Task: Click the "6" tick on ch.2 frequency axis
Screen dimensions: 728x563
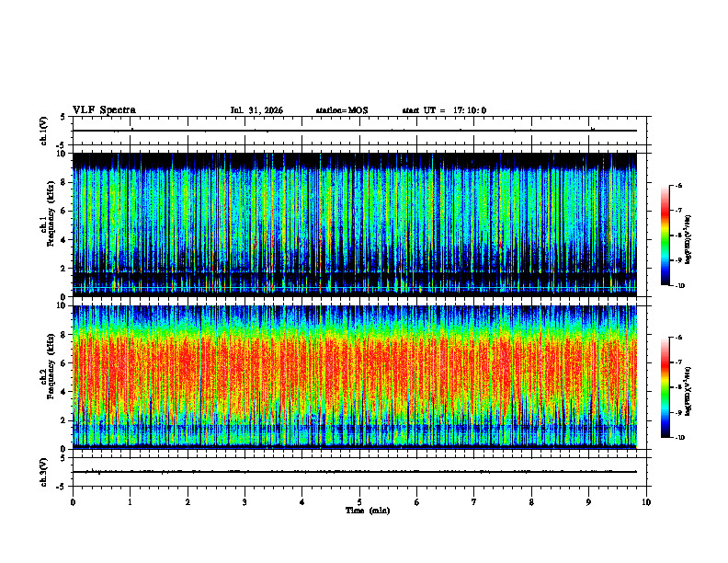Action: click(x=63, y=363)
